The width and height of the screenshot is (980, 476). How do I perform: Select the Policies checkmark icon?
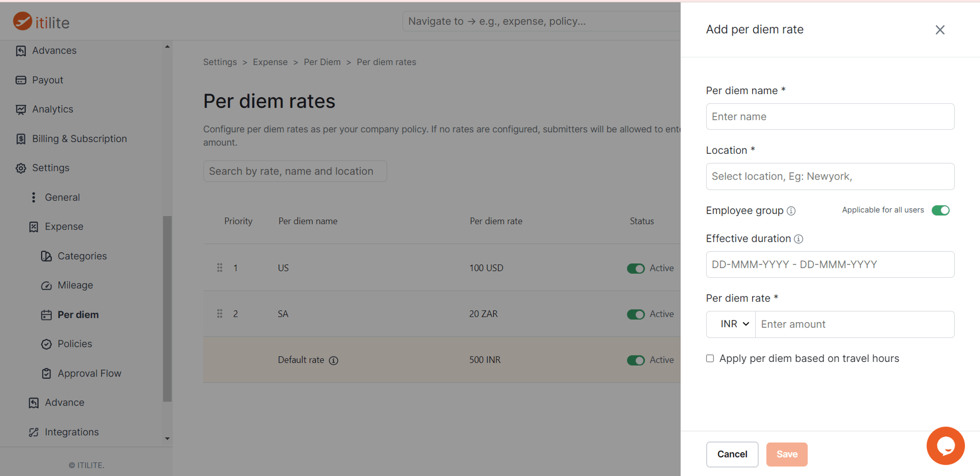pyautogui.click(x=46, y=343)
